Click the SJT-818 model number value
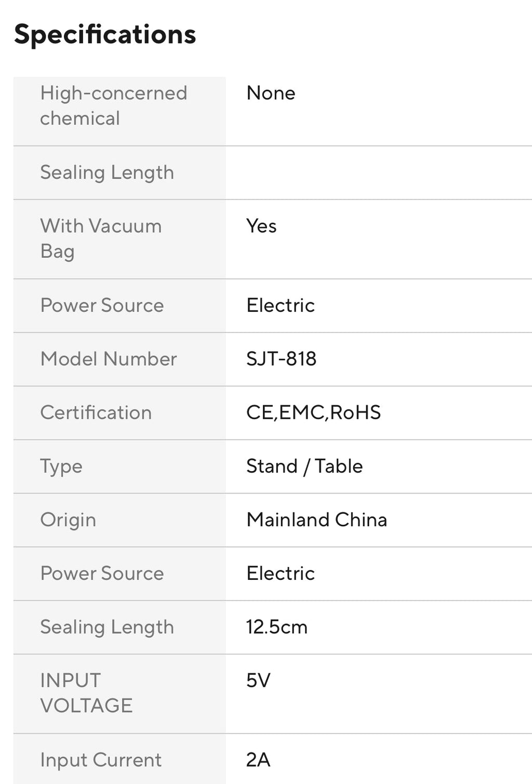Viewport: 532px width, 784px height. coord(281,359)
